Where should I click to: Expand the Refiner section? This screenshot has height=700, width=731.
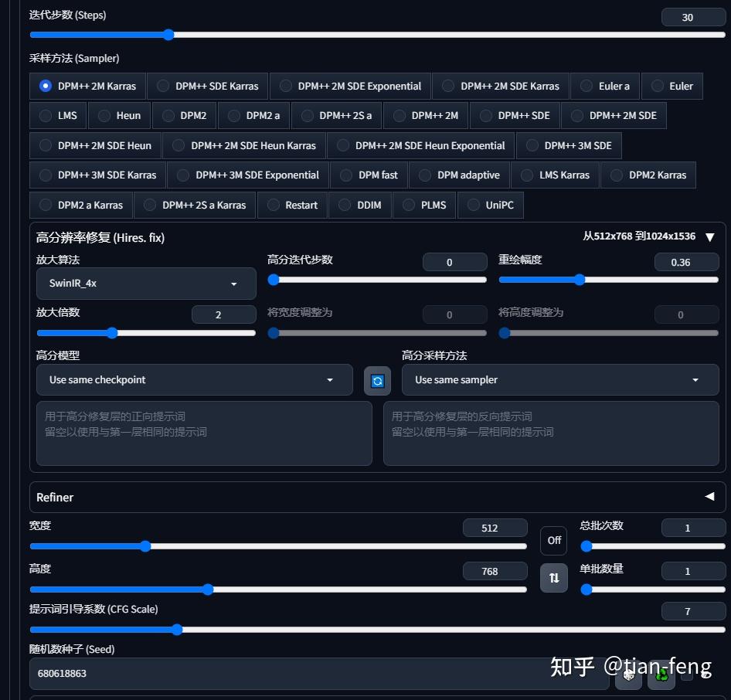709,497
